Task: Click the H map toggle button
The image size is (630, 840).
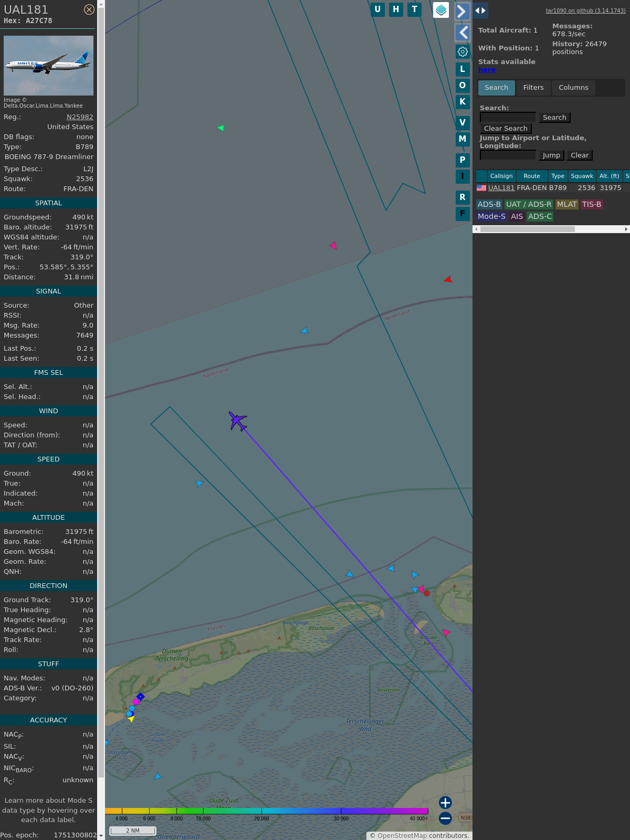Action: point(396,9)
